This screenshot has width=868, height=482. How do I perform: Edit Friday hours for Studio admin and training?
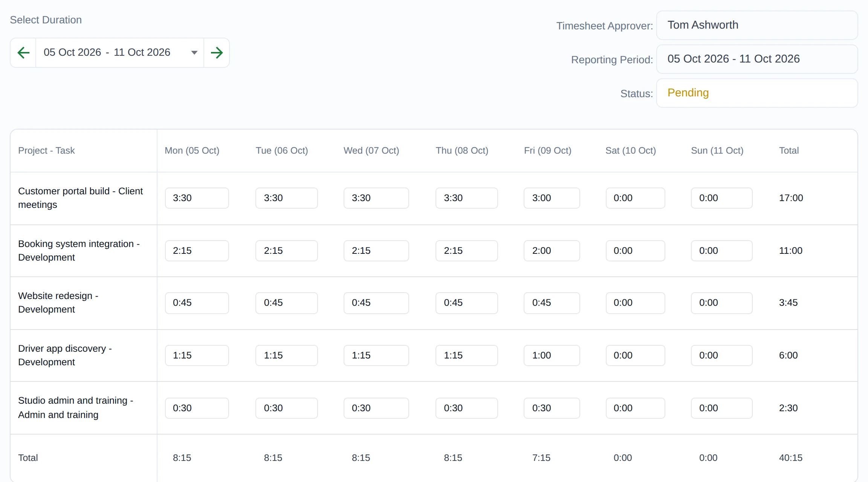pos(552,408)
